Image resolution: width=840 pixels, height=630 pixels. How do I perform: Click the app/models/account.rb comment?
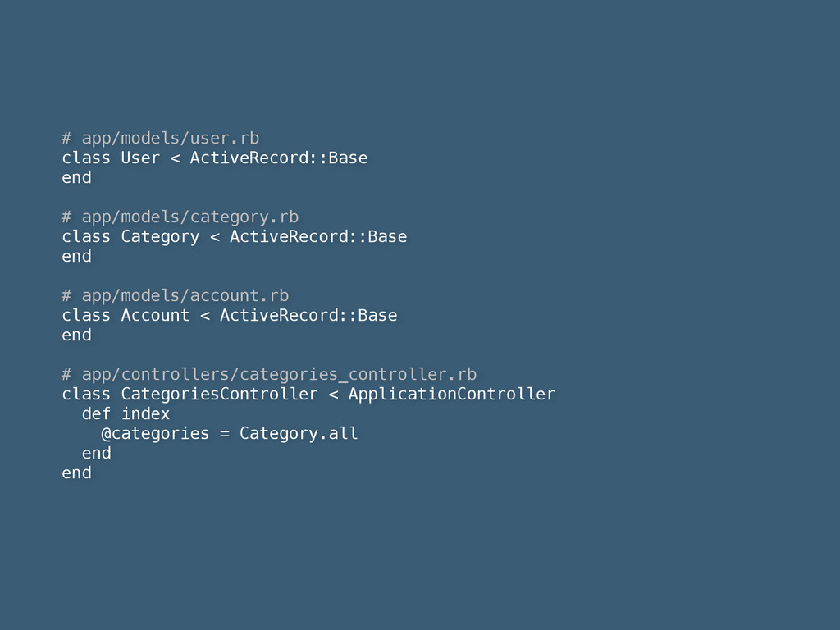176,295
